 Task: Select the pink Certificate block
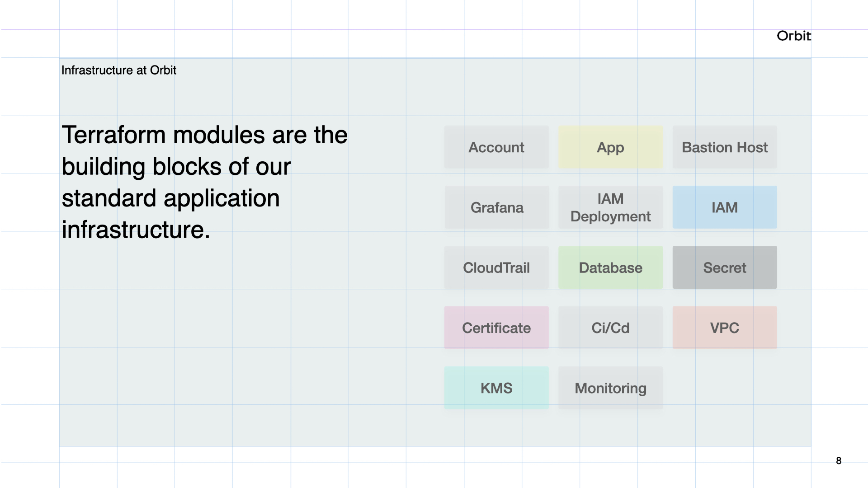click(x=496, y=328)
